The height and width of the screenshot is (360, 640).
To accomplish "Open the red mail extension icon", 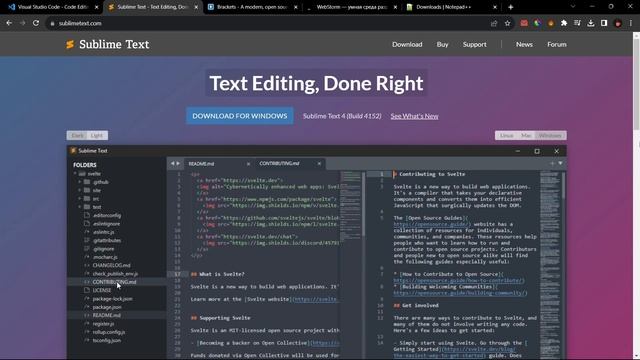I will [524, 23].
